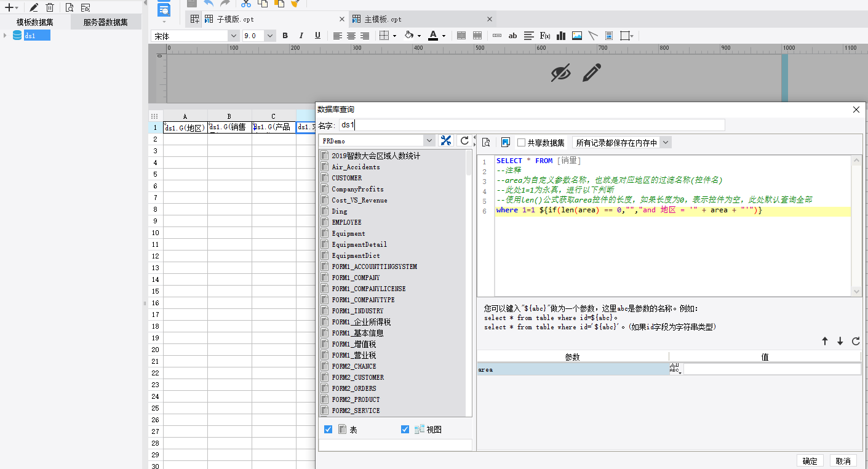Click the Insert image icon in toolbar
This screenshot has width=868, height=469.
click(x=577, y=36)
